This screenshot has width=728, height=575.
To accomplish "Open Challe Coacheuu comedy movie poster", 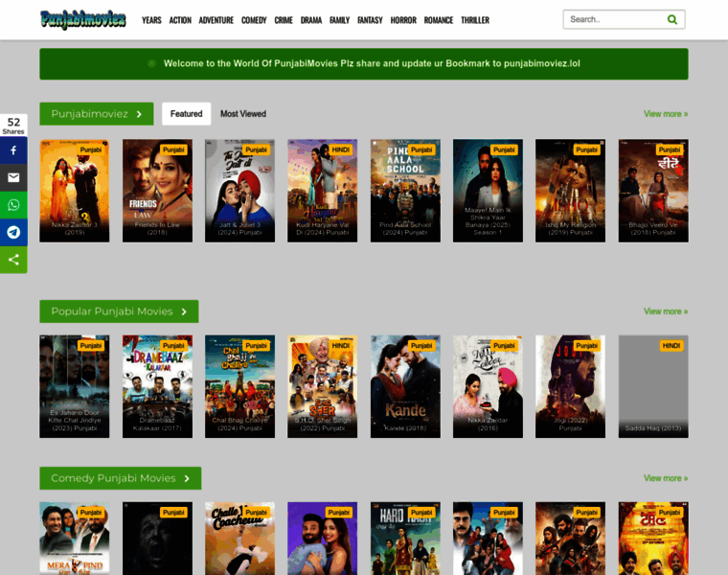I will 240,539.
